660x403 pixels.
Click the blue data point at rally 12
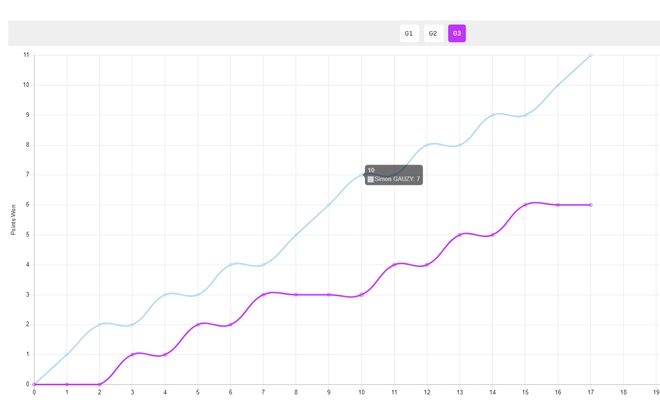(x=427, y=145)
